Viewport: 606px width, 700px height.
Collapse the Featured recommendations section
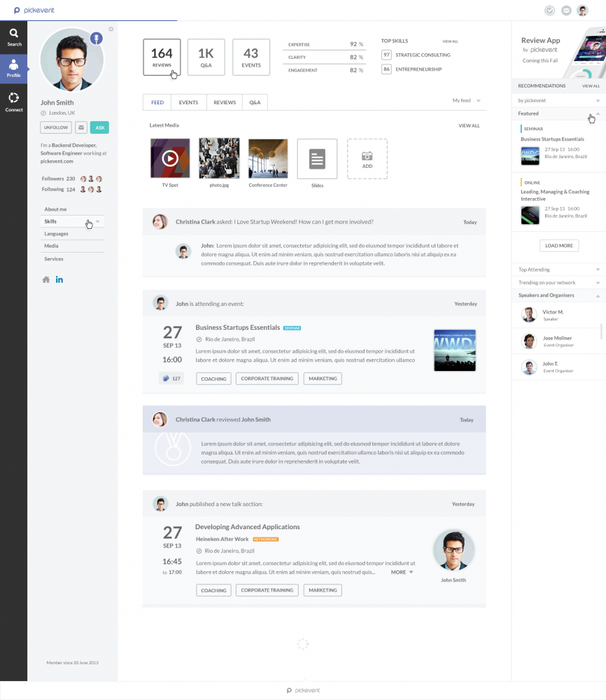point(598,113)
